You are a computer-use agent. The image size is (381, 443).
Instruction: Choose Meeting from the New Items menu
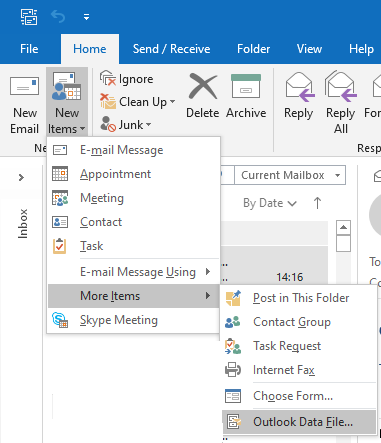point(133,198)
